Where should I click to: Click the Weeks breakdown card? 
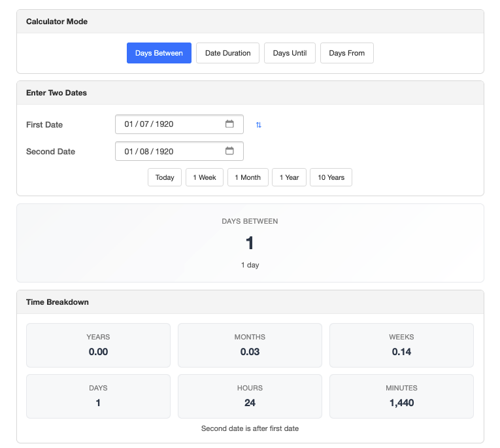(401, 345)
